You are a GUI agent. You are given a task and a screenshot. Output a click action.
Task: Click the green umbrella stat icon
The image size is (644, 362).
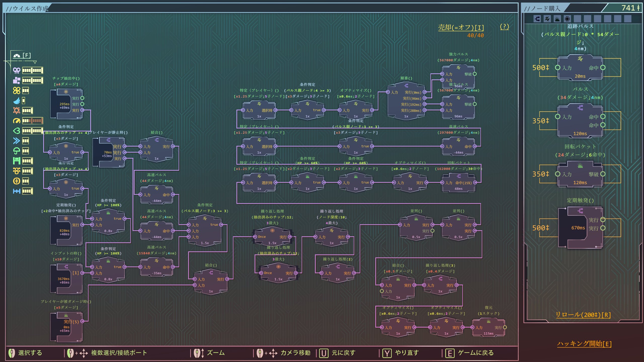(x=17, y=151)
